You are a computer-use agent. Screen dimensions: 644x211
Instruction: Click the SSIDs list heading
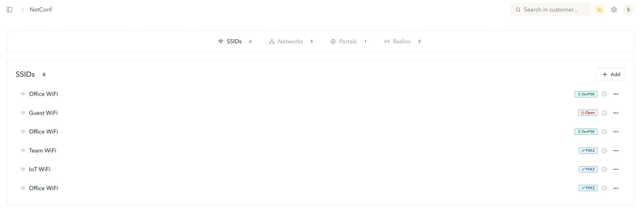pyautogui.click(x=25, y=74)
